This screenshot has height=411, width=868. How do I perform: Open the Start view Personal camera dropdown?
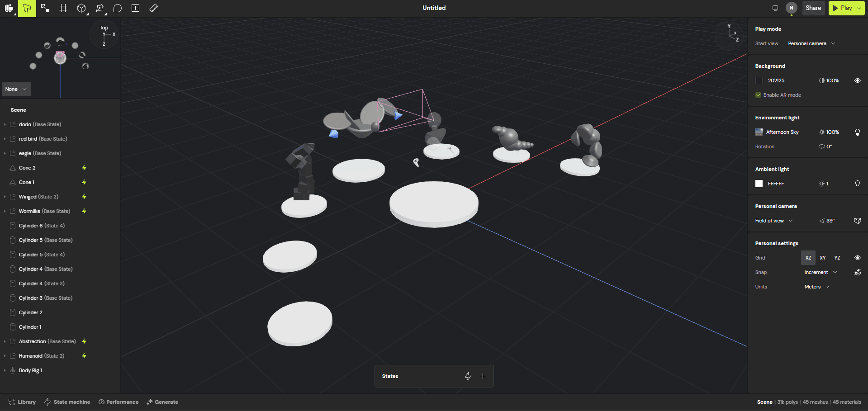click(x=811, y=43)
